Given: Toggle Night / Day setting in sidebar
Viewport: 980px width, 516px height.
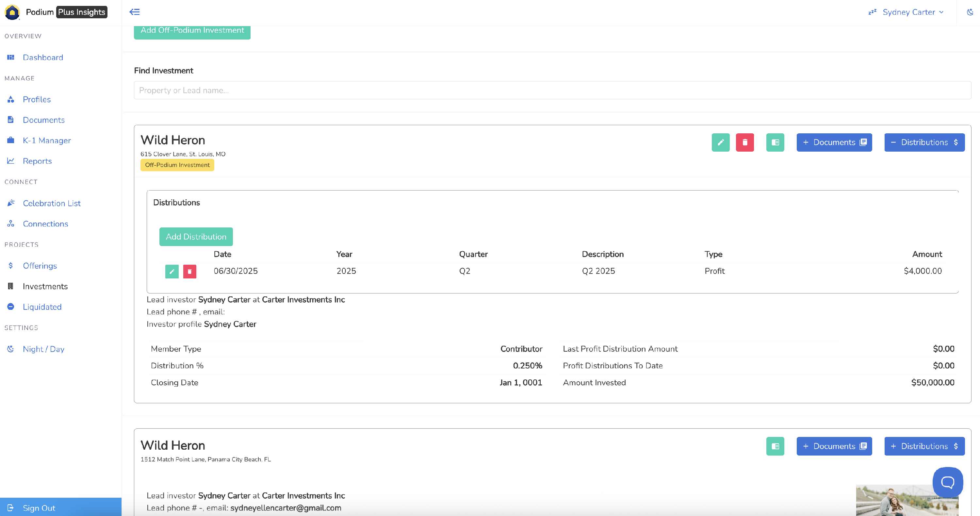Looking at the screenshot, I should click(x=43, y=349).
